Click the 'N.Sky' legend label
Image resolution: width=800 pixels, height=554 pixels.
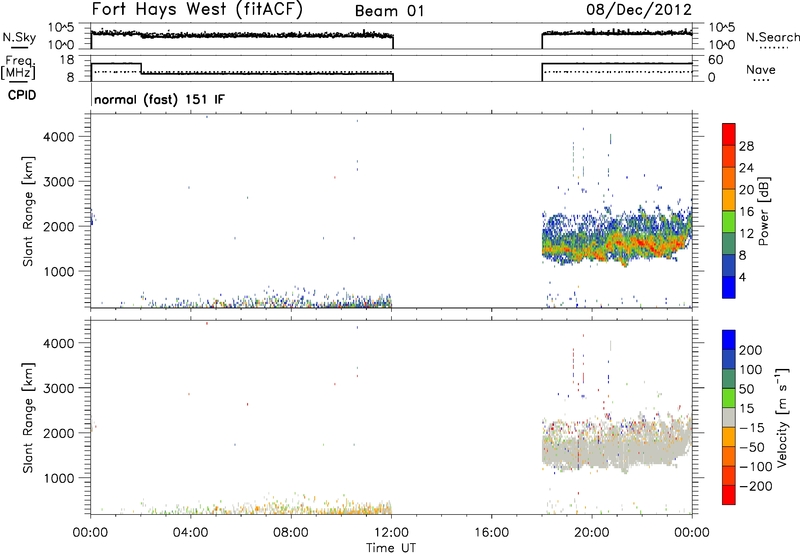click(19, 37)
